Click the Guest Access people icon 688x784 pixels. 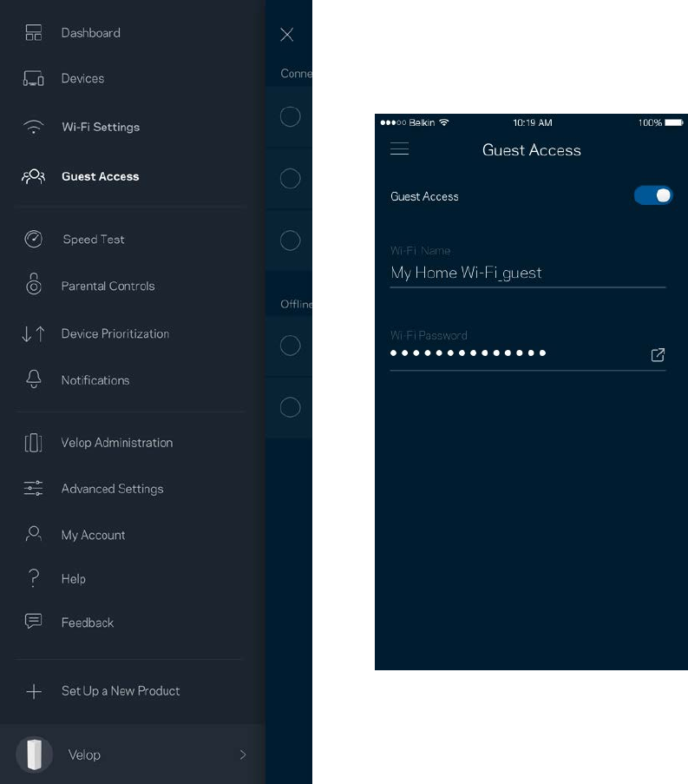point(34,176)
